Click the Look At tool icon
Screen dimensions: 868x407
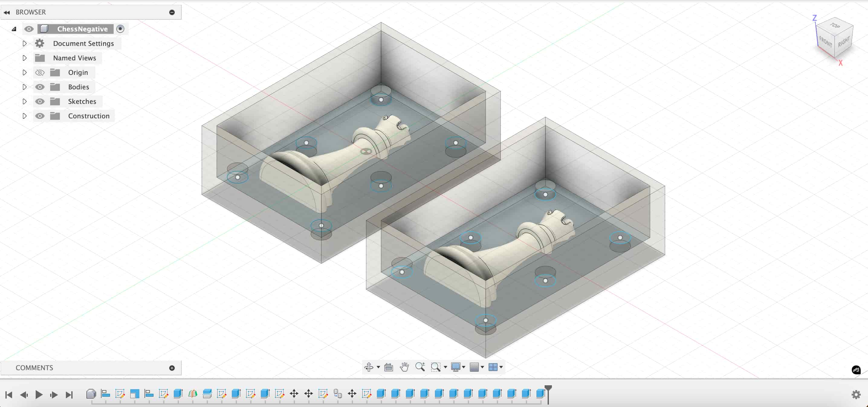click(x=388, y=367)
